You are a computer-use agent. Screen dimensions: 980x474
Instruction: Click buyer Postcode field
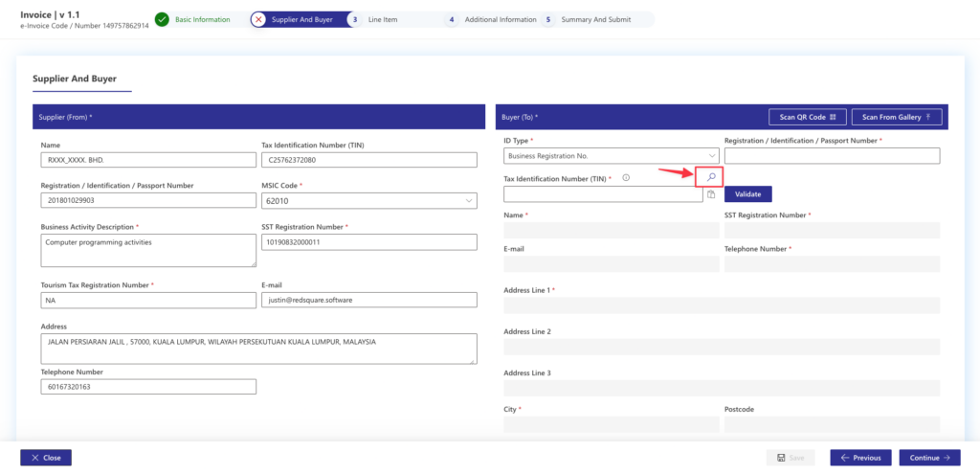coord(832,424)
